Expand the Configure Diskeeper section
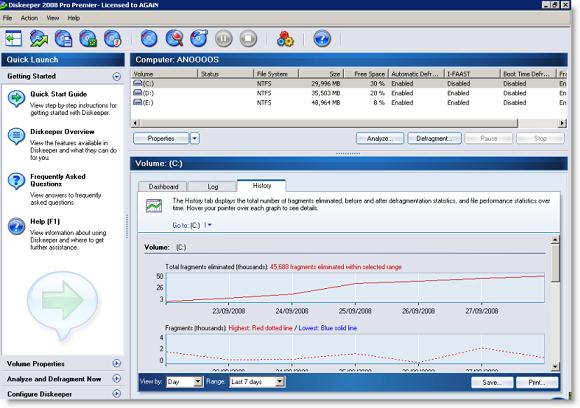The image size is (580, 408). 117,394
